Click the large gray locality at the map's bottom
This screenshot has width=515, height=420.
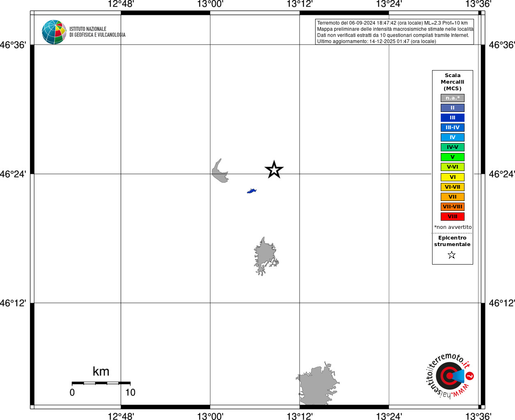click(317, 386)
